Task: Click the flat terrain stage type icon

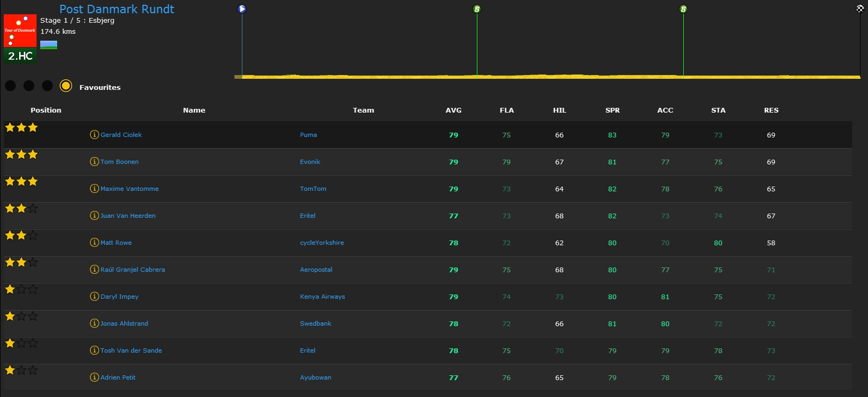Action: click(49, 45)
